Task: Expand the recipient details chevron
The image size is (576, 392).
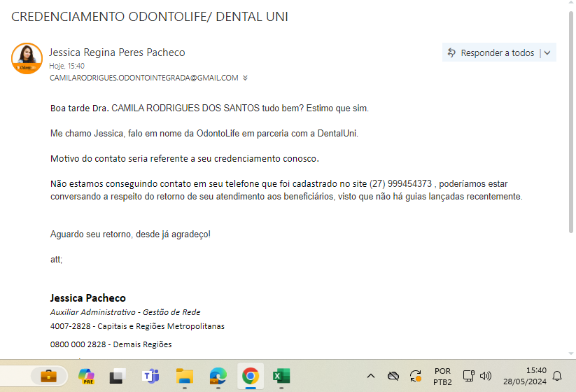Action: point(245,78)
